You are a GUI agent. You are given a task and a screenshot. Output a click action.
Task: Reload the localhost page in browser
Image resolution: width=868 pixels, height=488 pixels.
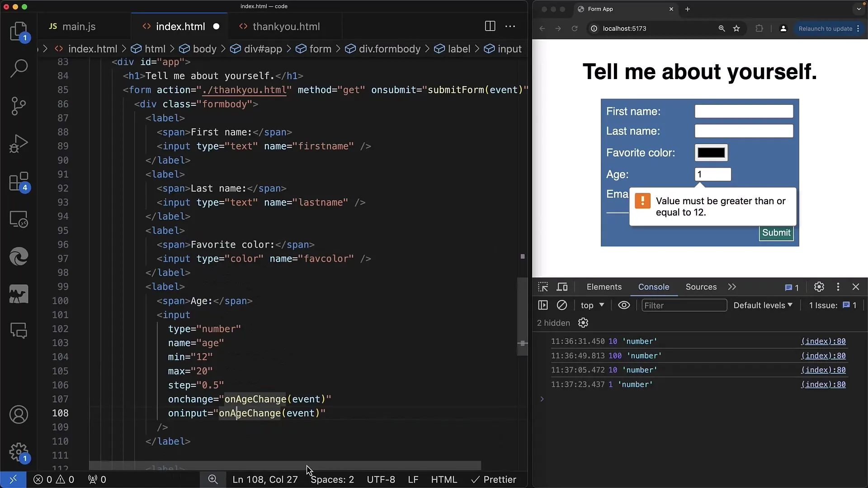click(x=574, y=28)
